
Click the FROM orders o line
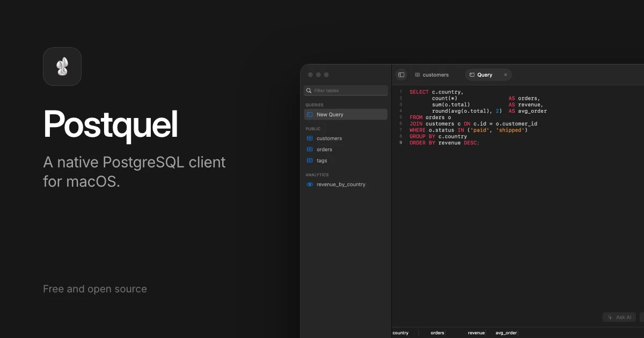[430, 117]
